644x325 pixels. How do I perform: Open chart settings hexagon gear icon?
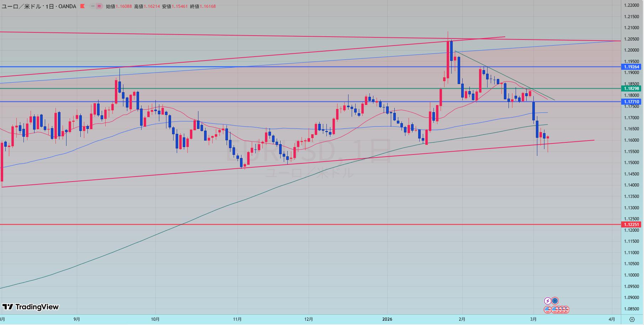pyautogui.click(x=632, y=319)
